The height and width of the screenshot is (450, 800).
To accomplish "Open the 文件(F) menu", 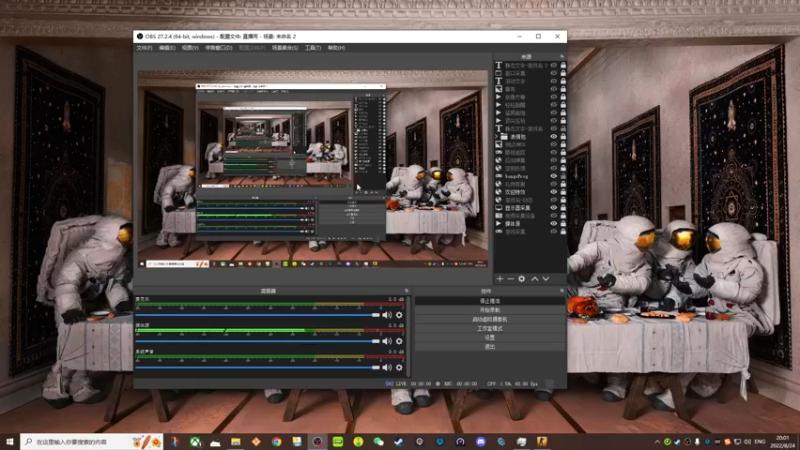I will click(144, 47).
